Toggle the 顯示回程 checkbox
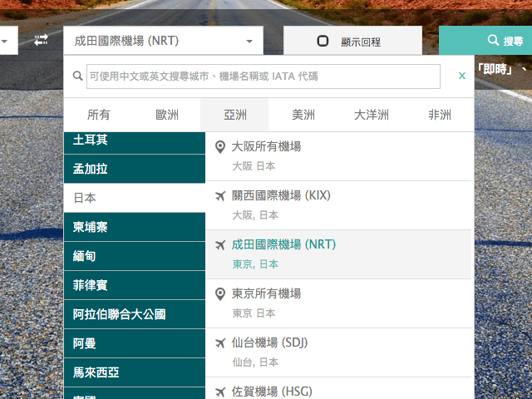The image size is (532, 399). pos(323,41)
